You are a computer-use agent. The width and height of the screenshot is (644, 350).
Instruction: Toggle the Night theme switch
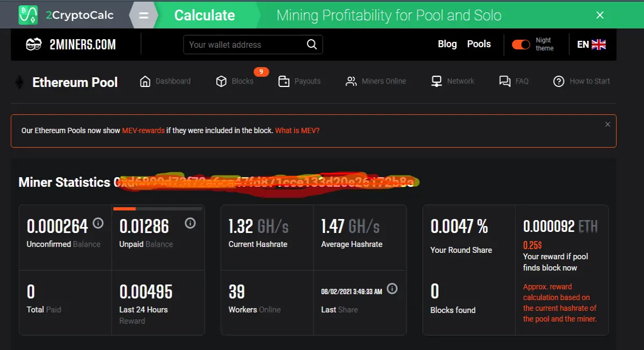tap(521, 45)
